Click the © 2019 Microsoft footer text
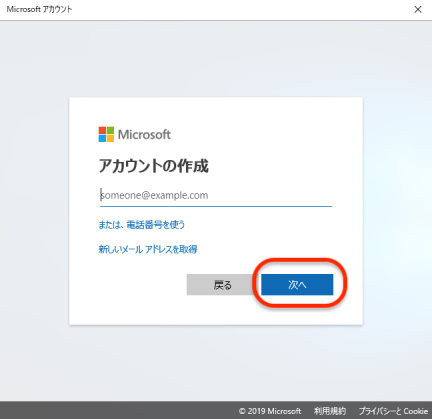This screenshot has height=419, width=432. point(270,411)
